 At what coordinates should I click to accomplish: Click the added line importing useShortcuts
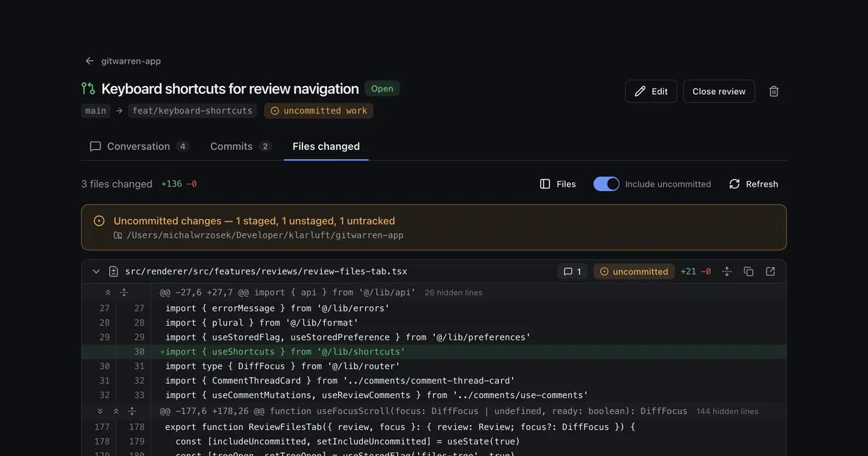(x=434, y=352)
